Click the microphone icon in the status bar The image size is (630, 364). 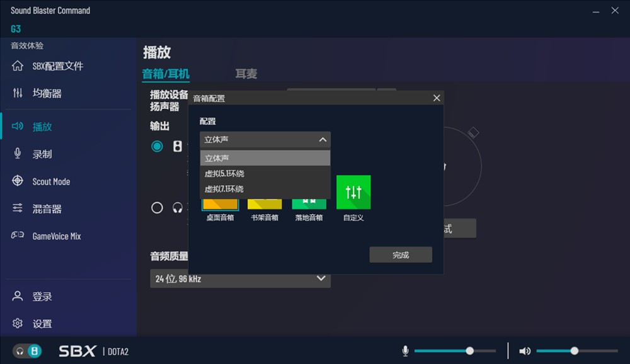pyautogui.click(x=405, y=350)
